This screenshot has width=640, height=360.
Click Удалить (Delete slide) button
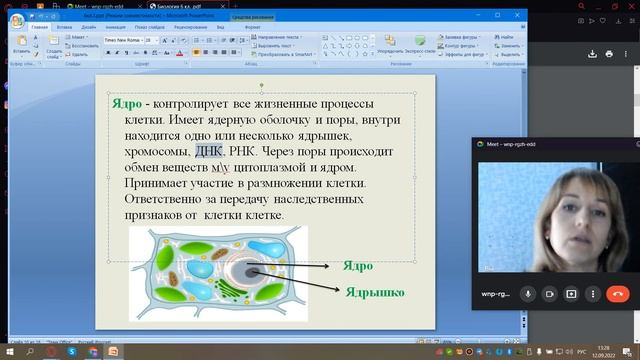[x=77, y=54]
